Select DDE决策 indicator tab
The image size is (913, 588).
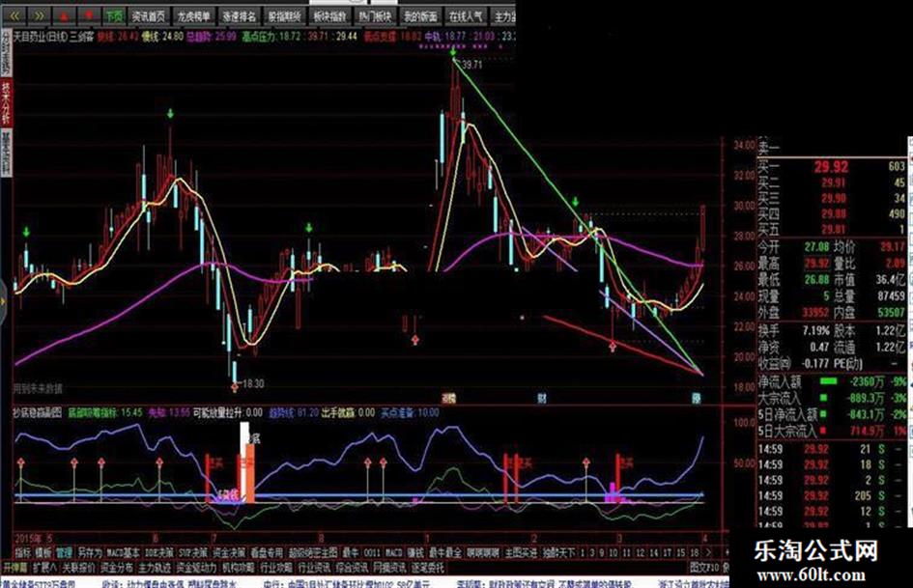click(159, 552)
